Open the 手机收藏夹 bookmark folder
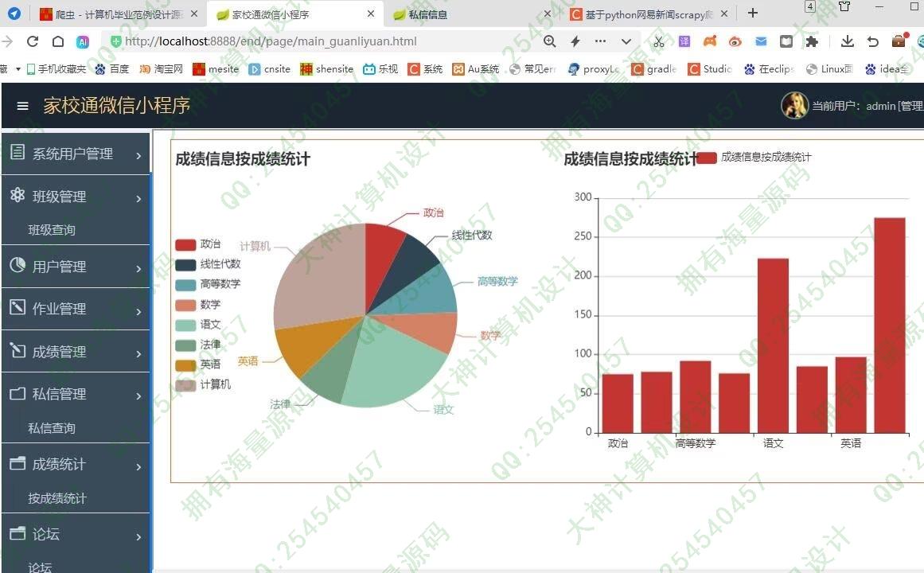Screen dimensions: 924x573 pos(56,69)
